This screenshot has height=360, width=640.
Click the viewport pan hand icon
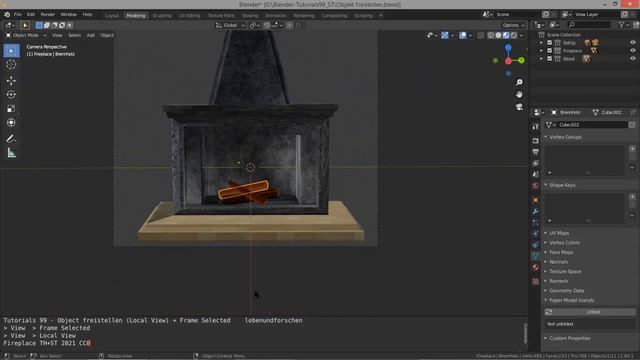519,94
